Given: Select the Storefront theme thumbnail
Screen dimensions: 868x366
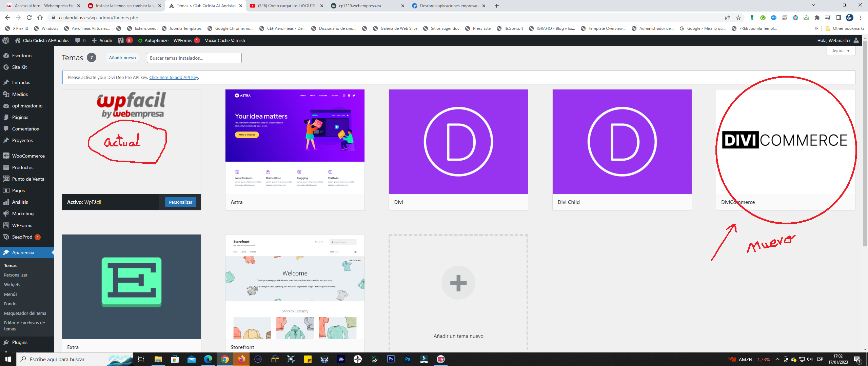Looking at the screenshot, I should (x=295, y=287).
